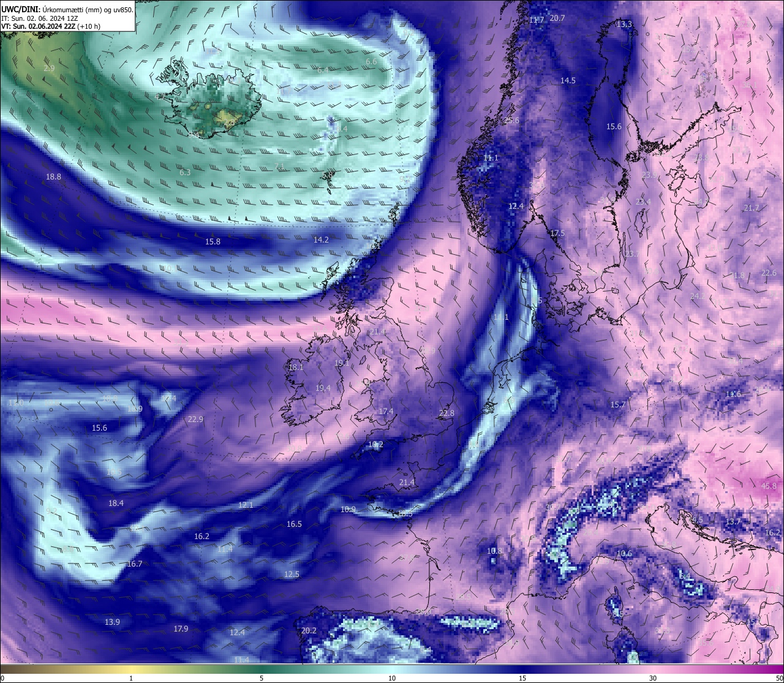784x683 pixels.
Task: Click the value 19.1 on the map
Action: pyautogui.click(x=342, y=363)
